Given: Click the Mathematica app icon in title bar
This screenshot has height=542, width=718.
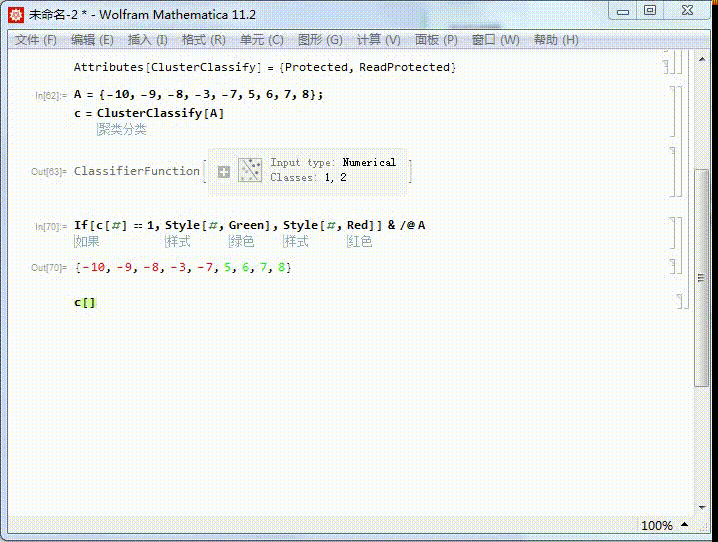Looking at the screenshot, I should click(x=16, y=15).
